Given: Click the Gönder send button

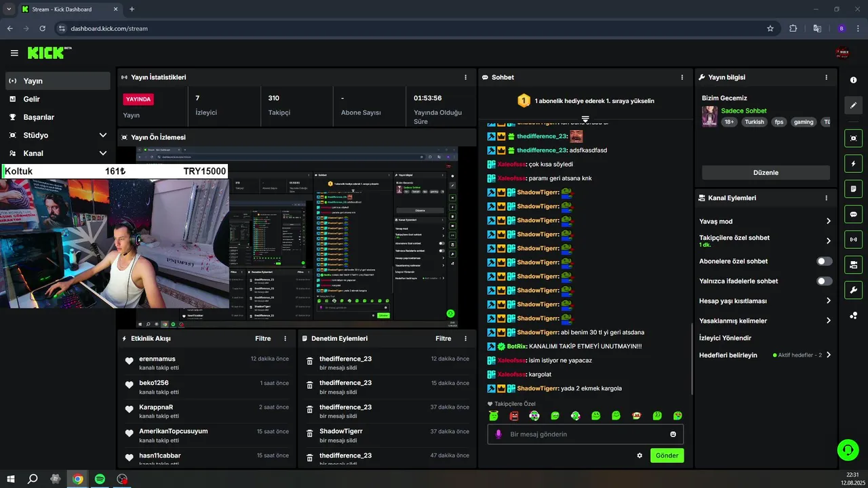Looking at the screenshot, I should 667,455.
